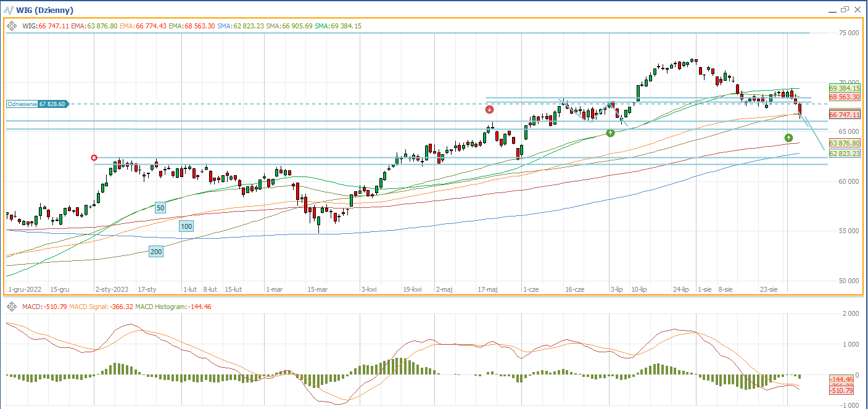Select the moving average label 50
Image resolution: width=868 pixels, height=409 pixels.
click(x=160, y=208)
